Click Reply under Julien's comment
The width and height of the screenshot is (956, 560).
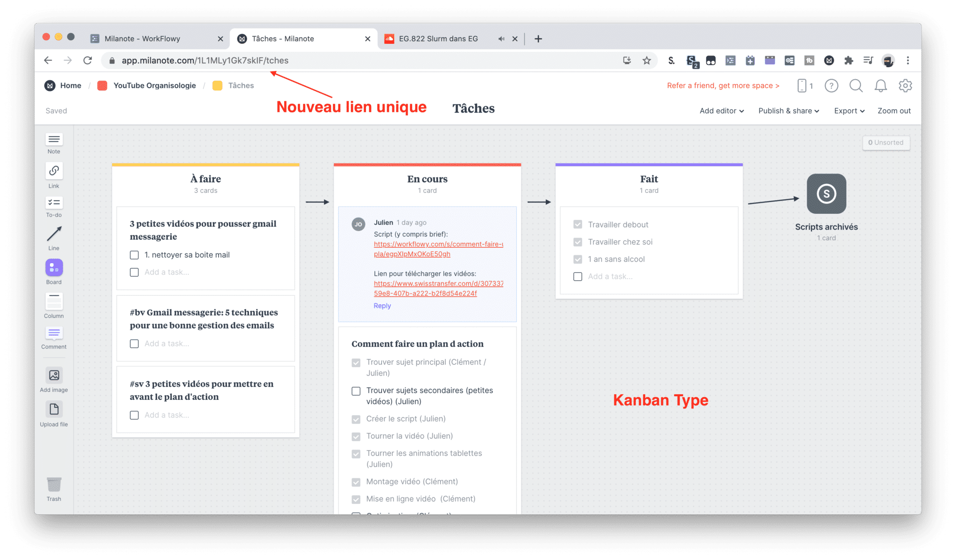point(382,306)
